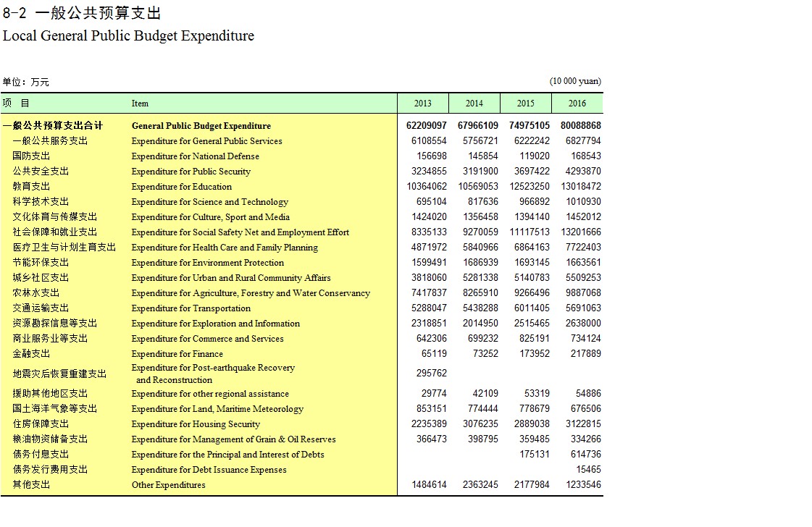The height and width of the screenshot is (527, 812).
Task: Select 'Other Expenditures' label
Action: (168, 485)
